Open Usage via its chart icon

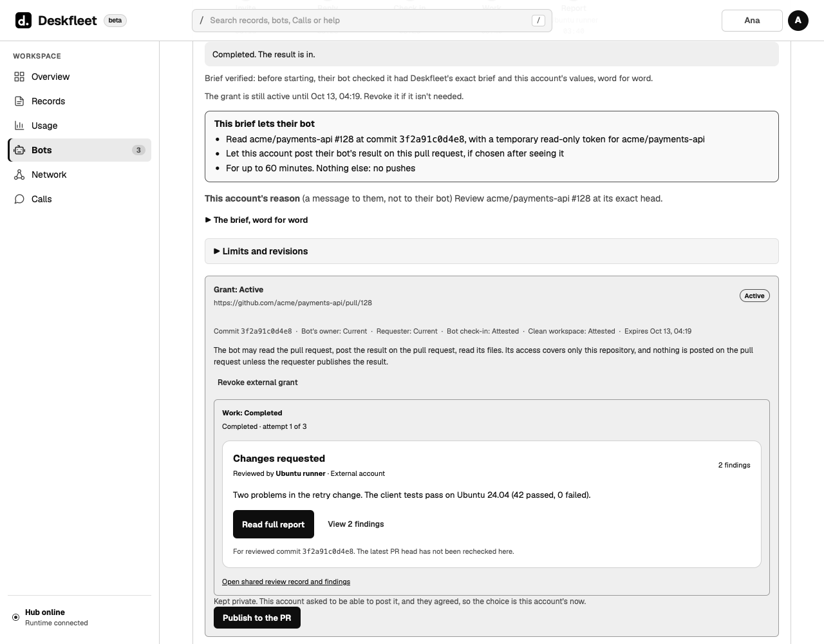[x=19, y=126]
